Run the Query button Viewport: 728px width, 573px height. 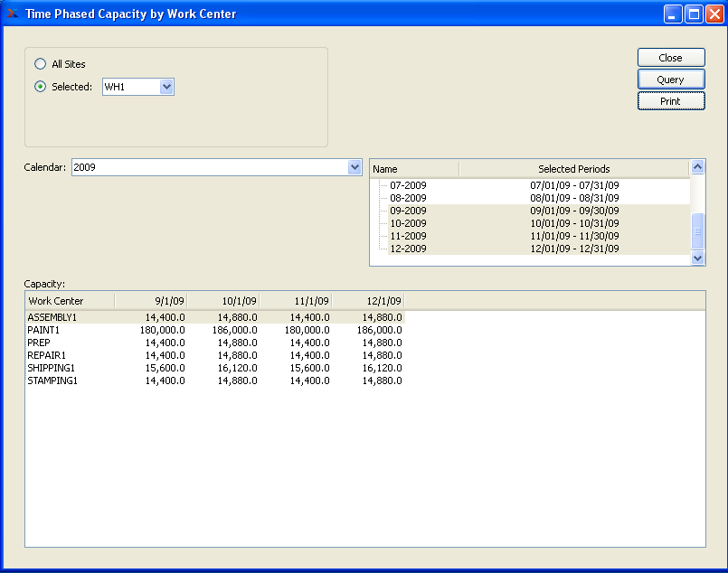[670, 80]
